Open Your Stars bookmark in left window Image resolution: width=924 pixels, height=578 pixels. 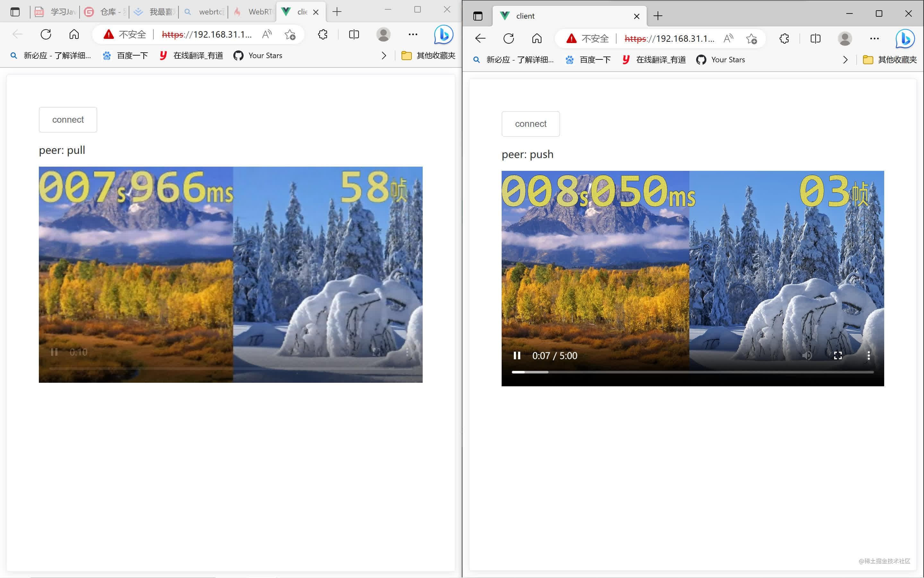point(258,56)
